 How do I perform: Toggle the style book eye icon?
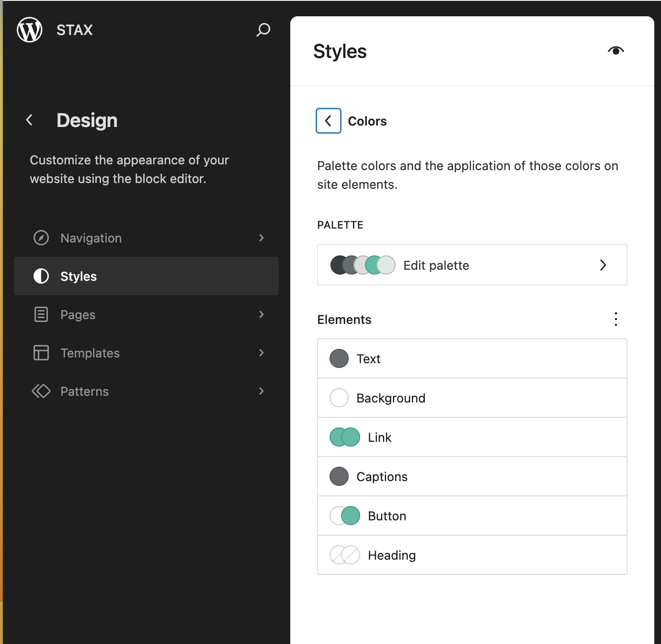pos(616,51)
